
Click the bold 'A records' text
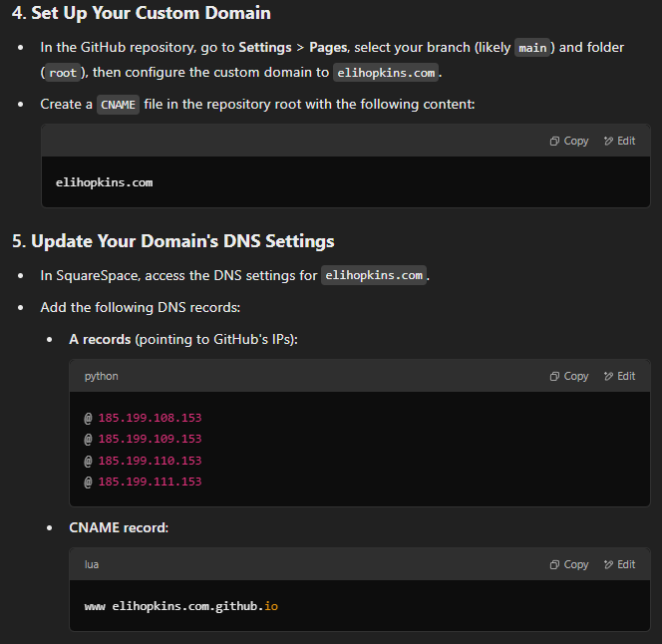pos(100,339)
